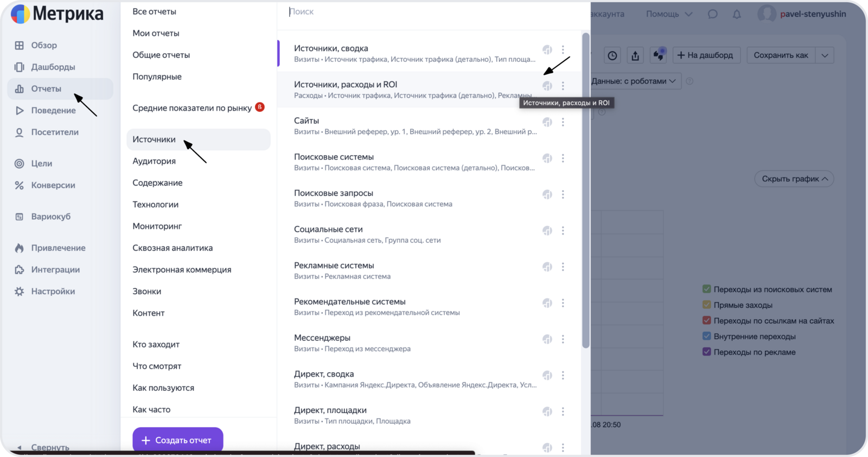The image size is (868, 457).
Task: Toggle 'Переходы по рекламе' checkbox
Action: coord(707,352)
